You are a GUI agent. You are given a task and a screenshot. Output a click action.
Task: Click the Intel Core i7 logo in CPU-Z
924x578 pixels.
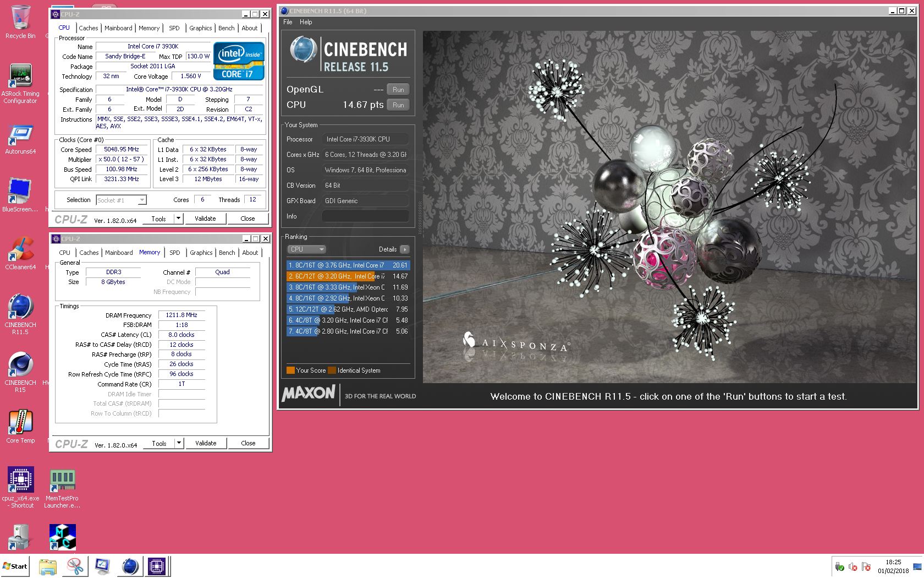[x=239, y=61]
